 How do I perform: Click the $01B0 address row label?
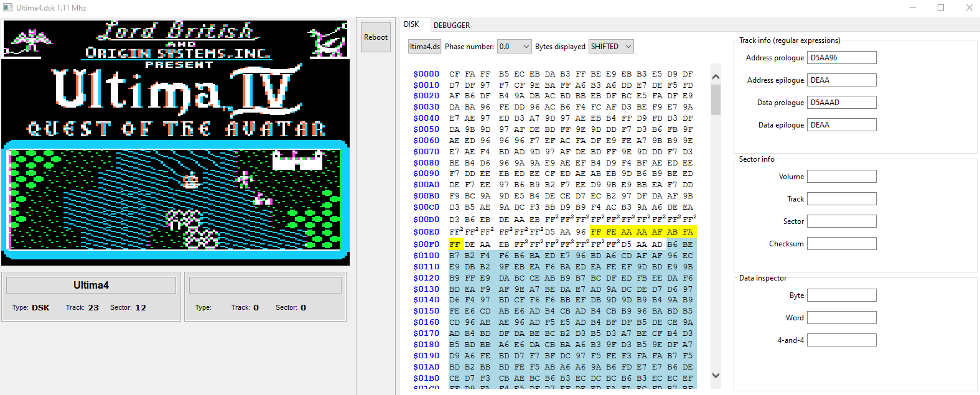pyautogui.click(x=426, y=378)
